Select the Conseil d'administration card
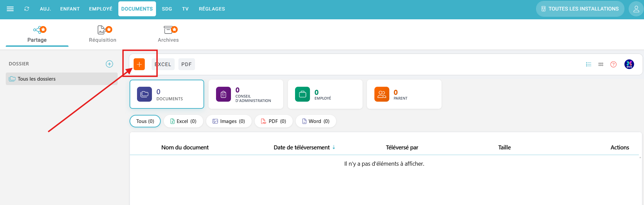Image resolution: width=644 pixels, height=205 pixels. click(x=246, y=95)
